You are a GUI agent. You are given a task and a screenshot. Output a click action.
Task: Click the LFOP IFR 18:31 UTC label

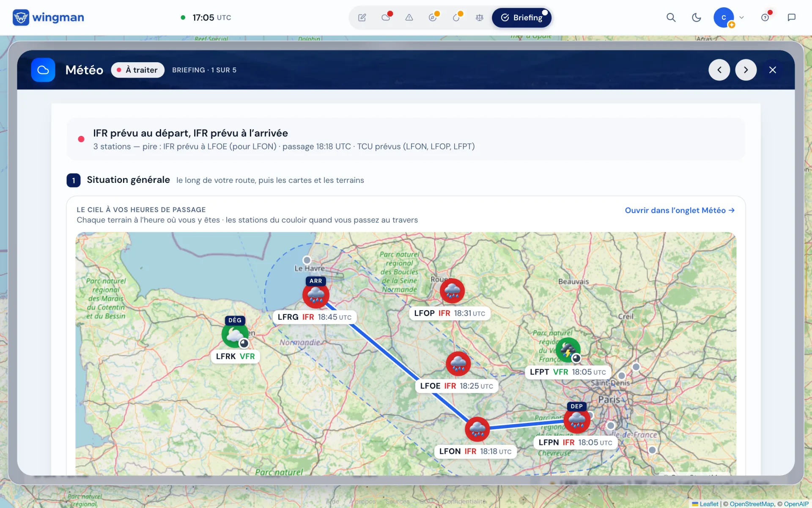450,313
